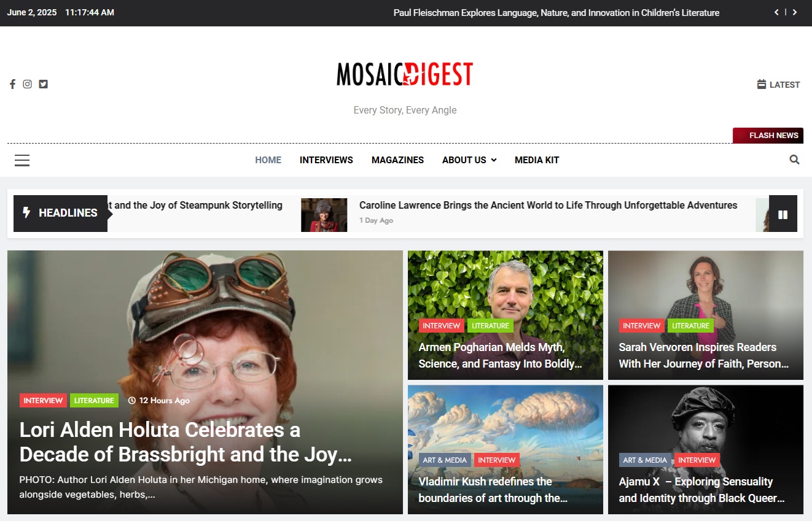Open the hamburger sidebar menu

tap(22, 160)
